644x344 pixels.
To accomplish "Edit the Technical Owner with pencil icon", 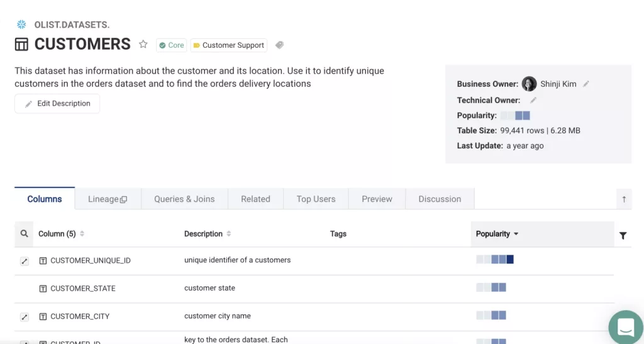I will 533,100.
